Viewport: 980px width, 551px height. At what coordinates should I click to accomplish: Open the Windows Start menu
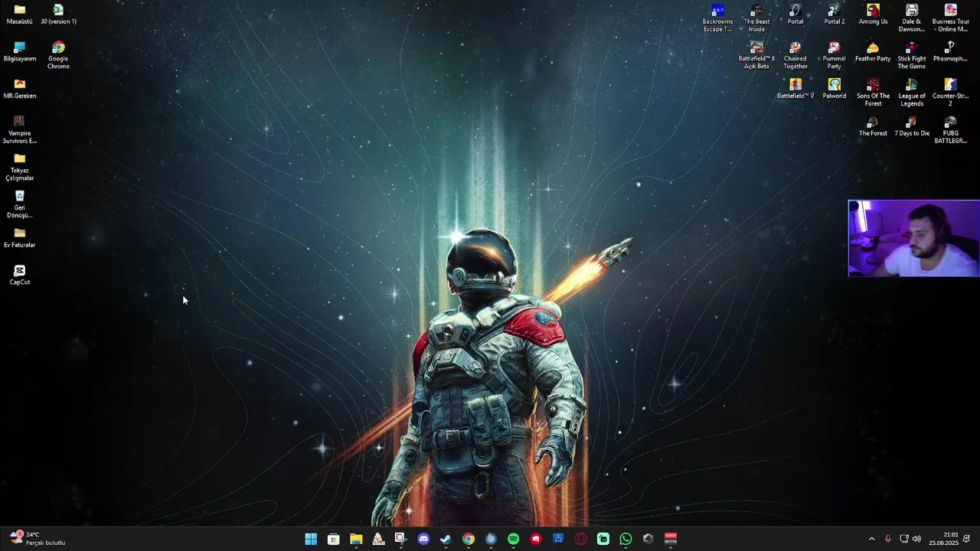(311, 539)
